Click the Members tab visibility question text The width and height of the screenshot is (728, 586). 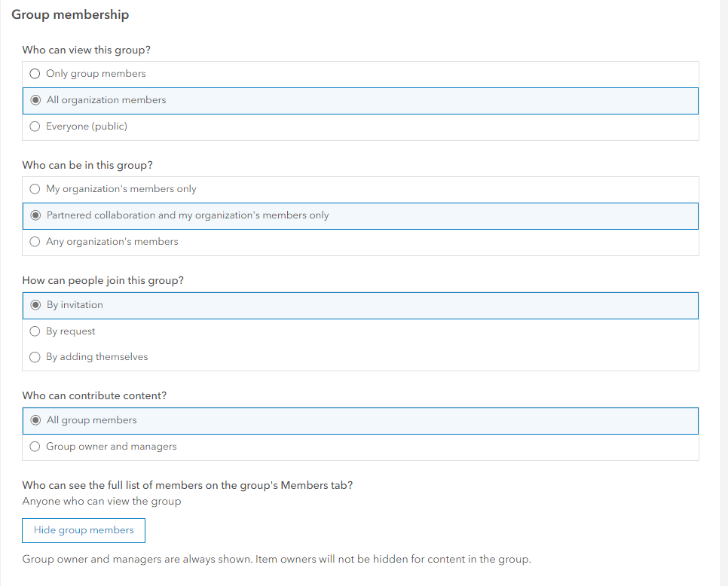188,485
